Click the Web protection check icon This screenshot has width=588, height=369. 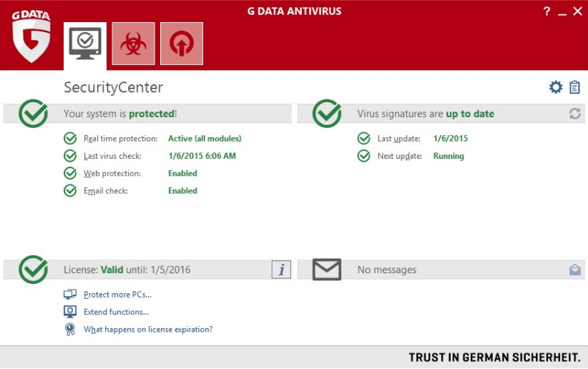[70, 173]
